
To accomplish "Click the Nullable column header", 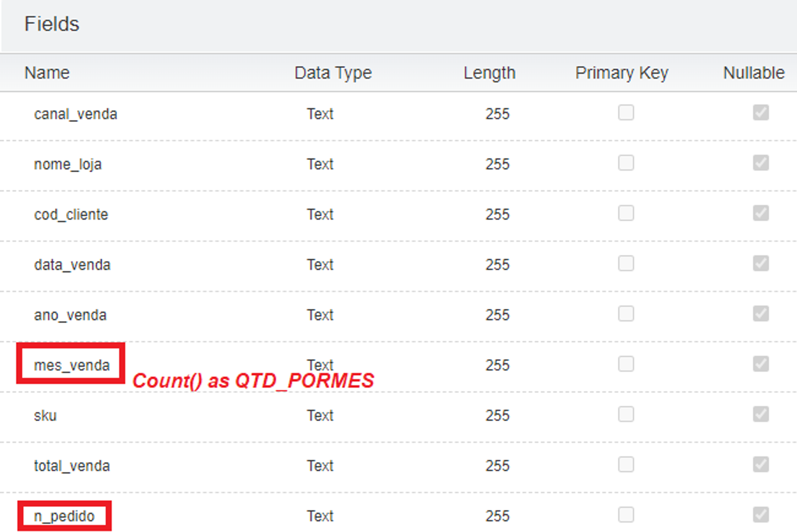I will pyautogui.click(x=754, y=73).
